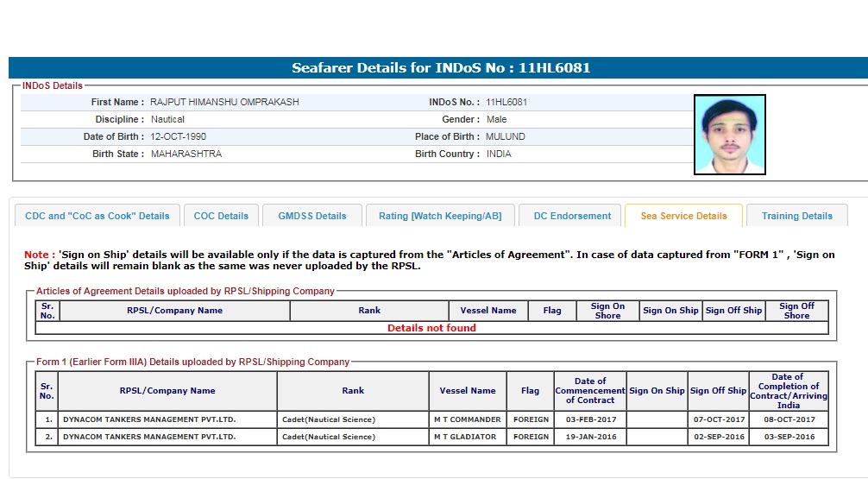Click the first row's DYNACOM TANKERS company name
Image resolution: width=868 pixels, height=479 pixels.
click(x=149, y=419)
